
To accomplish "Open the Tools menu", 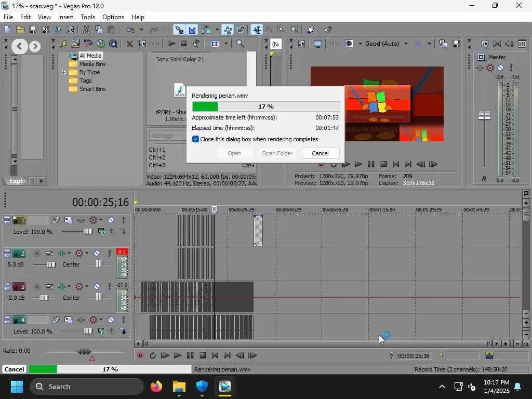I will tap(87, 17).
